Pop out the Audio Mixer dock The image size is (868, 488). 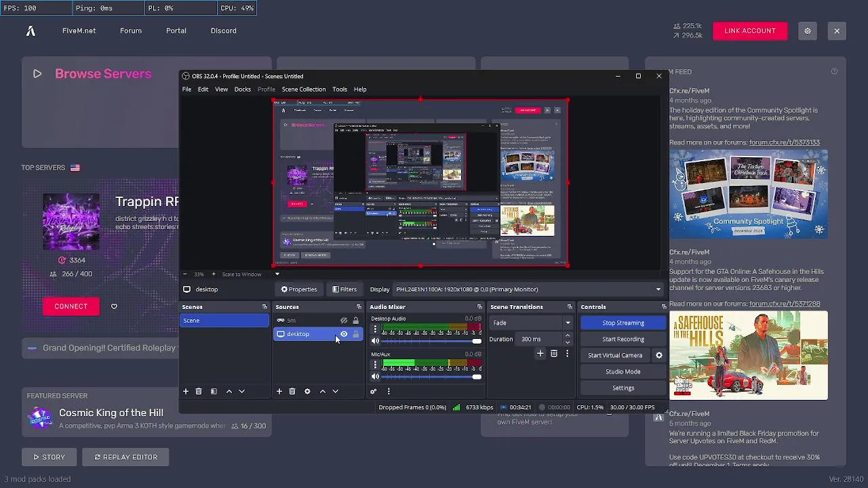point(479,307)
